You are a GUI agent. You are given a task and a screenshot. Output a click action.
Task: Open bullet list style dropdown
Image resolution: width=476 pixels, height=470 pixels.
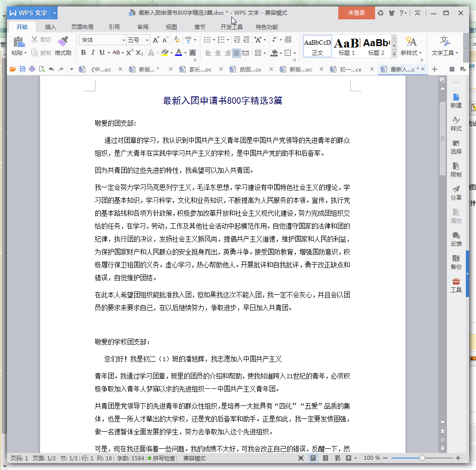point(214,40)
